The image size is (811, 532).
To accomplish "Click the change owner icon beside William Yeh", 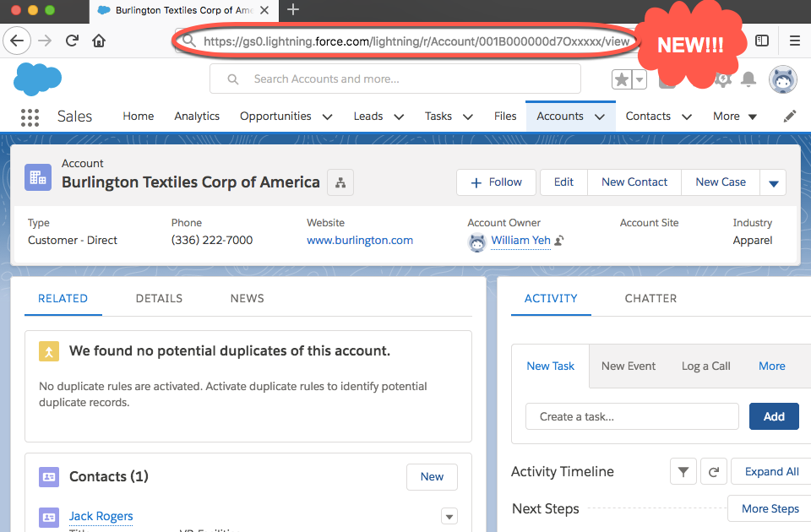I will coord(559,241).
